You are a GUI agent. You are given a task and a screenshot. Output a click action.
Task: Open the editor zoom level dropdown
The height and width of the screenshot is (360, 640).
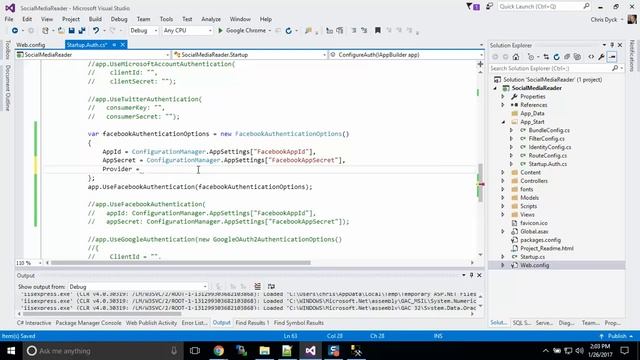click(x=29, y=263)
